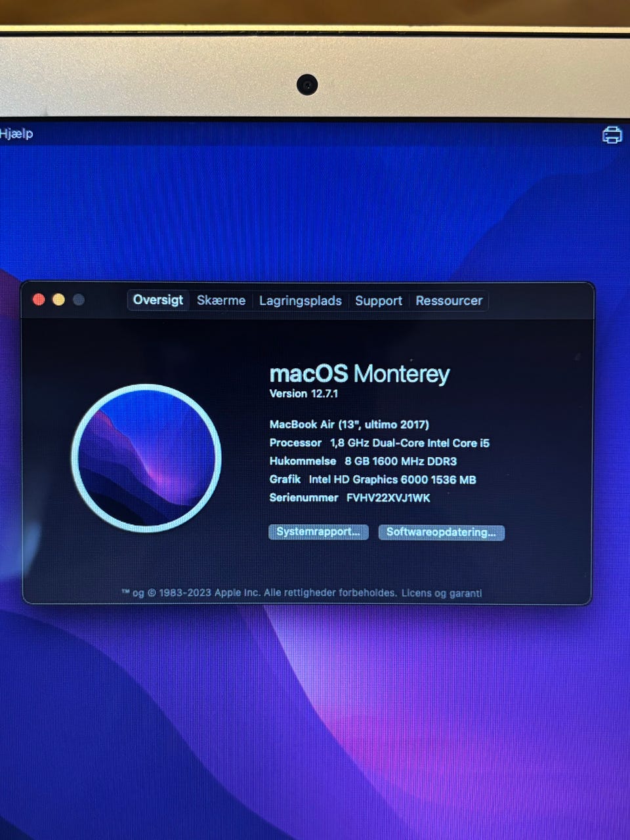Show the Ressourcer tab
This screenshot has height=840, width=630.
pyautogui.click(x=449, y=301)
